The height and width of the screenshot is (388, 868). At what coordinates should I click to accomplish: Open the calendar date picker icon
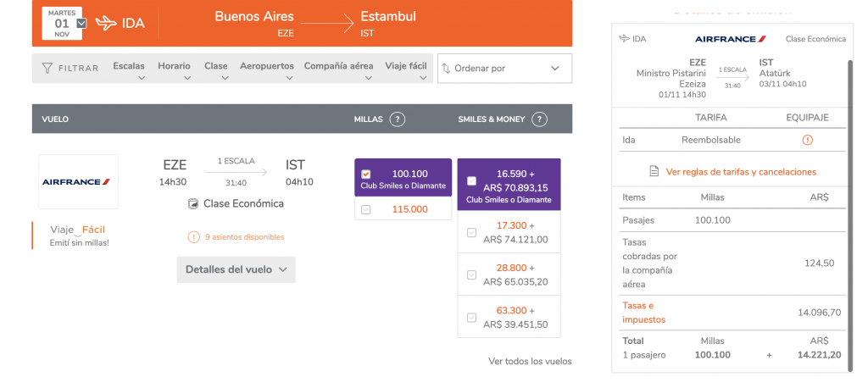pos(81,23)
